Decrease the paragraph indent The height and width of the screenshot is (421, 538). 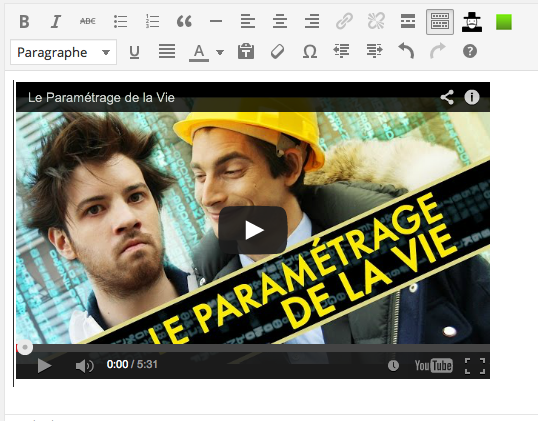(x=341, y=51)
